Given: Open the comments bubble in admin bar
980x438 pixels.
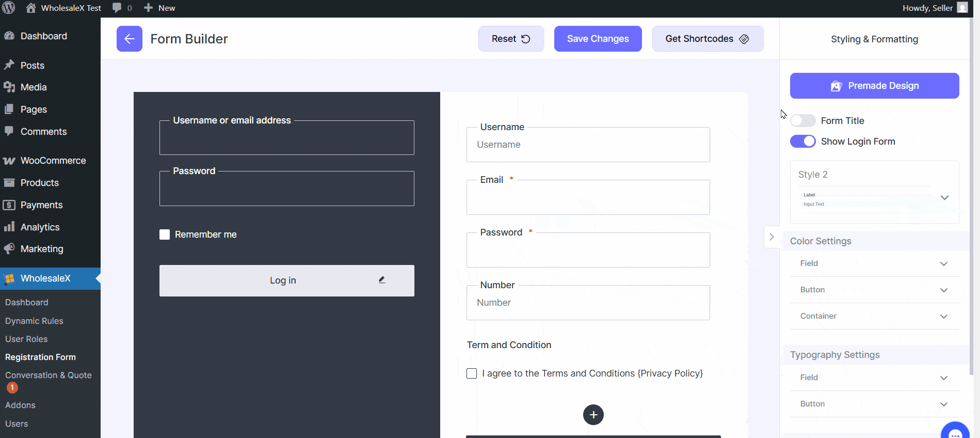Looking at the screenshot, I should [x=122, y=8].
